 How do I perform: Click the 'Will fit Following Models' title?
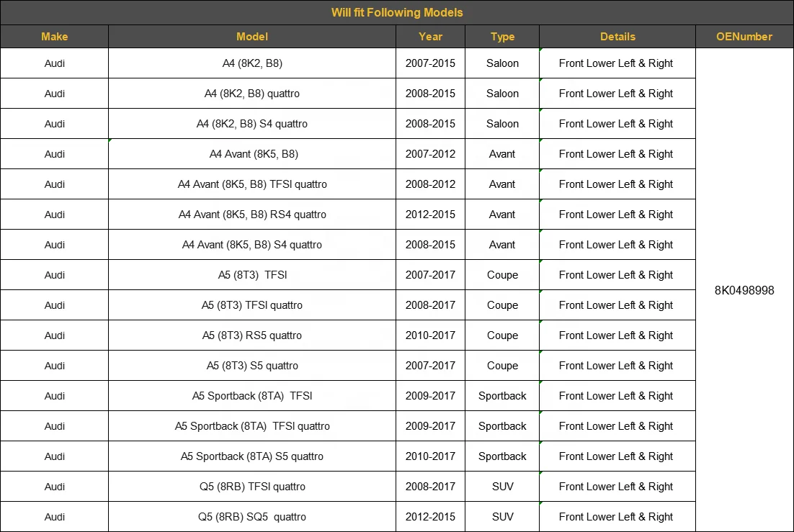[x=397, y=12]
